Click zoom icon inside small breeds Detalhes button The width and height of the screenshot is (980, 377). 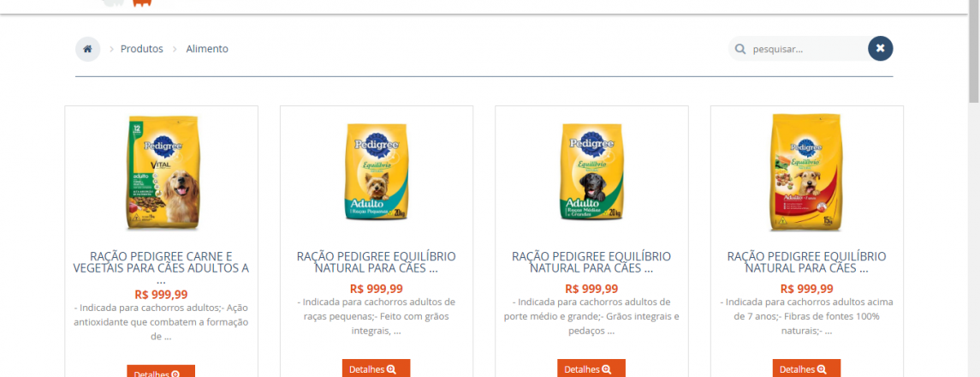[391, 369]
